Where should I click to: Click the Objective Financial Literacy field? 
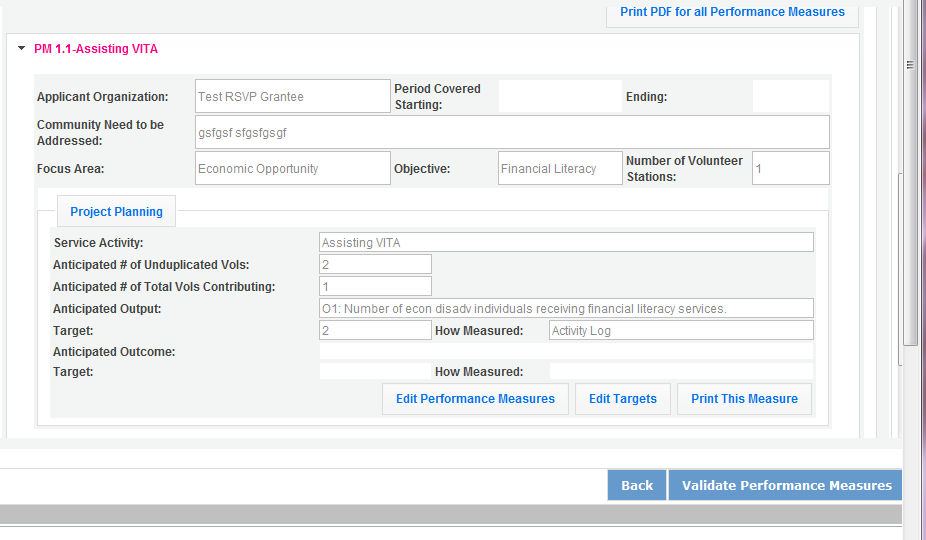560,168
